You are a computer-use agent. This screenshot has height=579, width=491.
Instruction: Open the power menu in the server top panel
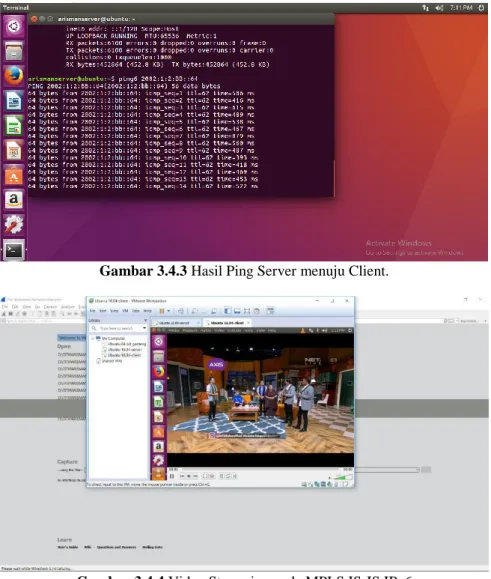[481, 8]
